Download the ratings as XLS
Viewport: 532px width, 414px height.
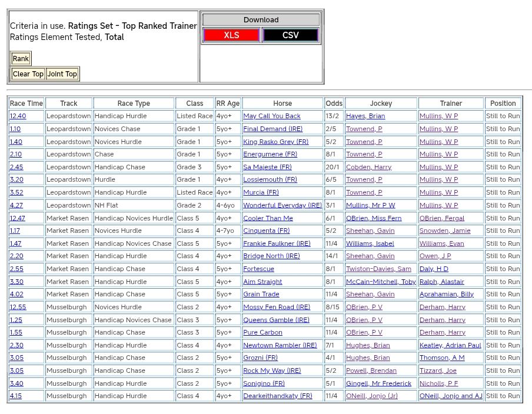(x=231, y=35)
